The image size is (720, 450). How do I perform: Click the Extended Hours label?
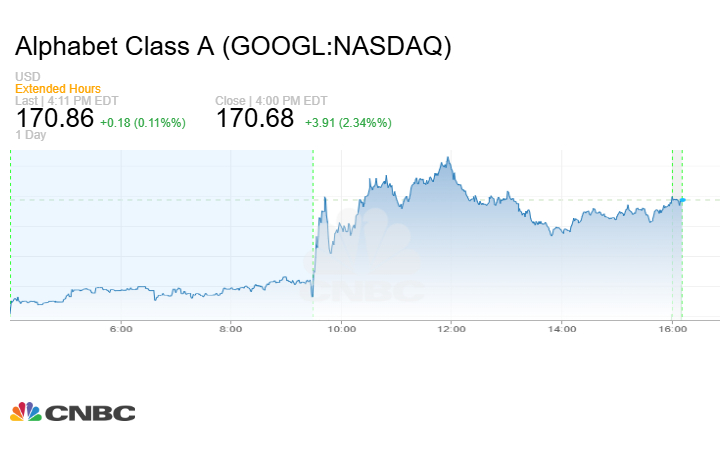click(x=57, y=89)
